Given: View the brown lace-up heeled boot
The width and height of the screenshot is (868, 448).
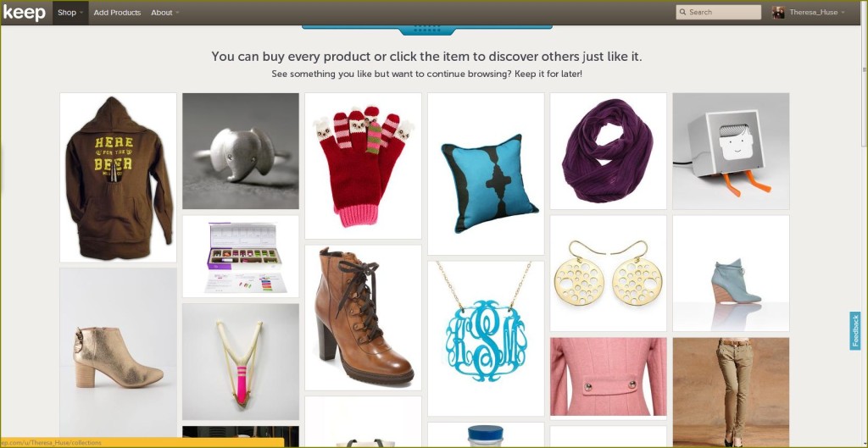Looking at the screenshot, I should click(363, 318).
